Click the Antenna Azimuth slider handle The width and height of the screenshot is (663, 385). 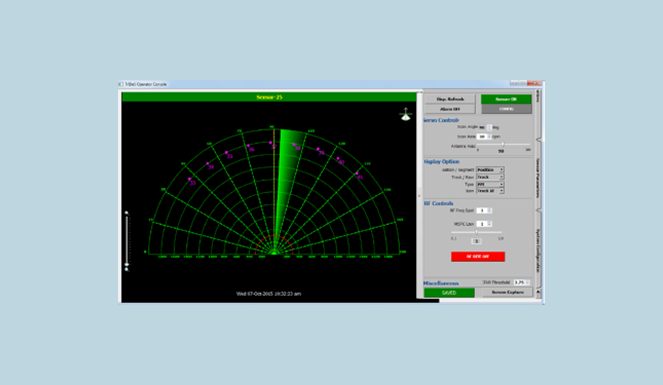(503, 145)
